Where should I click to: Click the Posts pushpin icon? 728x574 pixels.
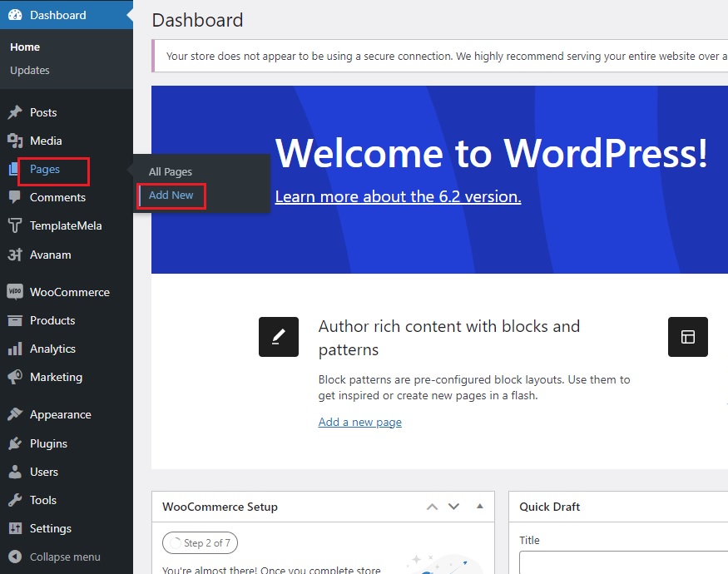pos(15,112)
